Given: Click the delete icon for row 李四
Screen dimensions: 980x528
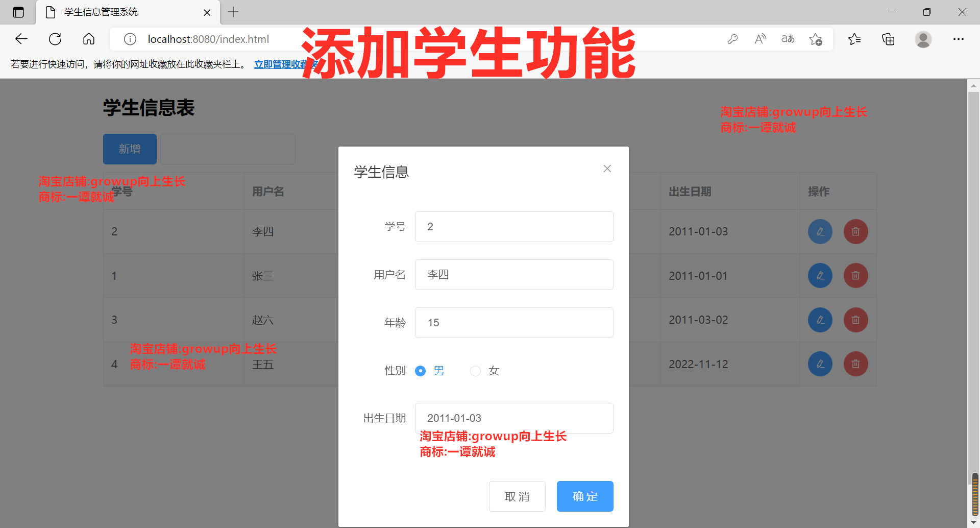Looking at the screenshot, I should point(856,232).
